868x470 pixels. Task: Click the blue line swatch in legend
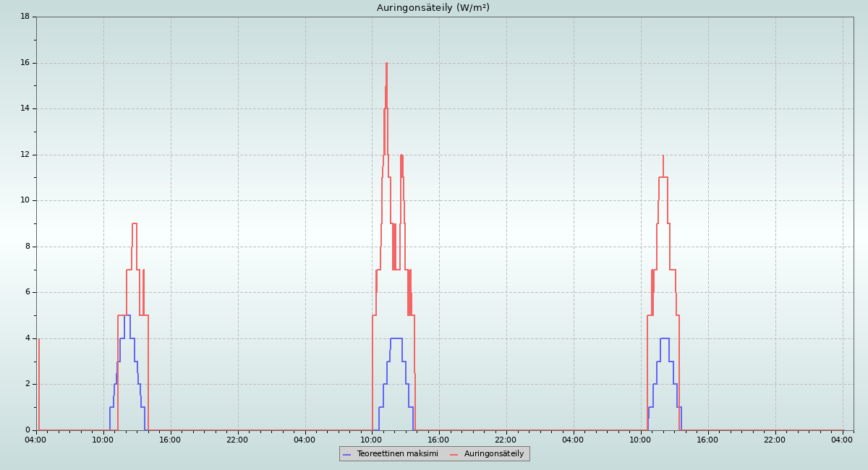pos(347,454)
